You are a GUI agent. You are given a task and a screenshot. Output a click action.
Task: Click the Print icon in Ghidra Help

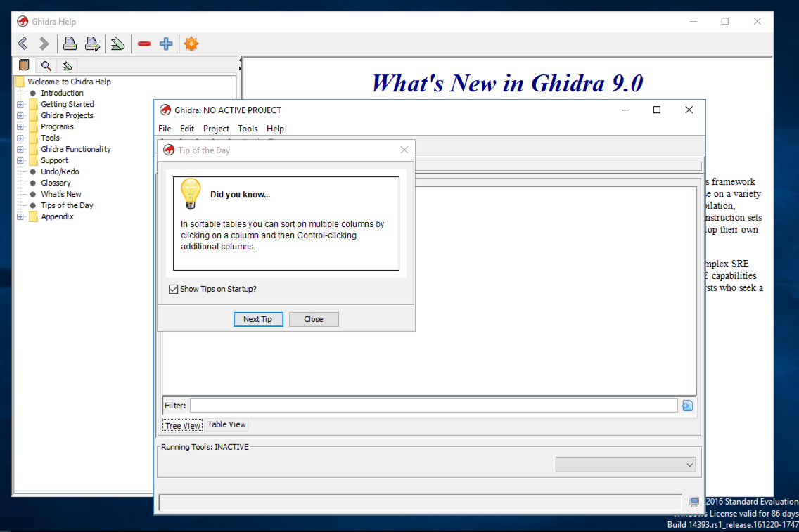pyautogui.click(x=70, y=44)
